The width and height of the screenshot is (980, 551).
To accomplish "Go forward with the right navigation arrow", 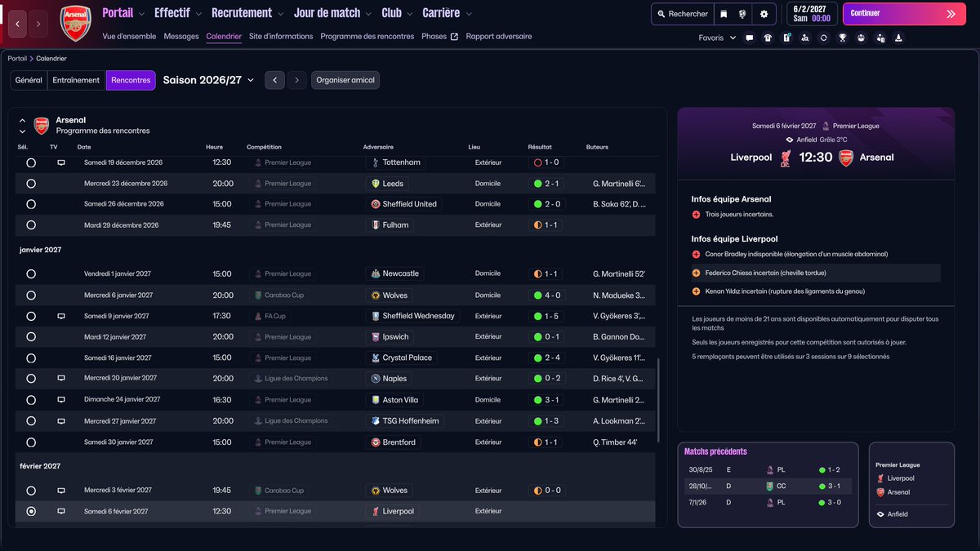I will (x=38, y=24).
